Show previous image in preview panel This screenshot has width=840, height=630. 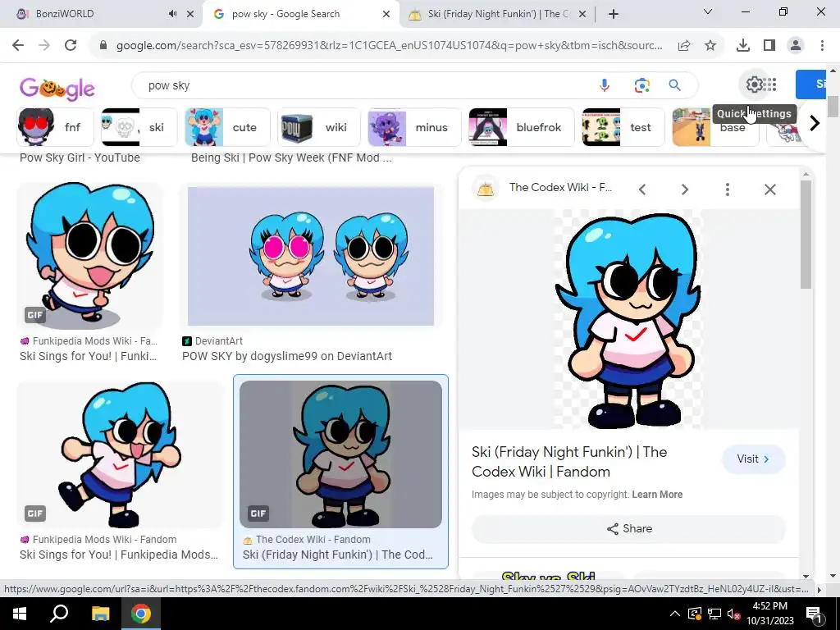(641, 189)
